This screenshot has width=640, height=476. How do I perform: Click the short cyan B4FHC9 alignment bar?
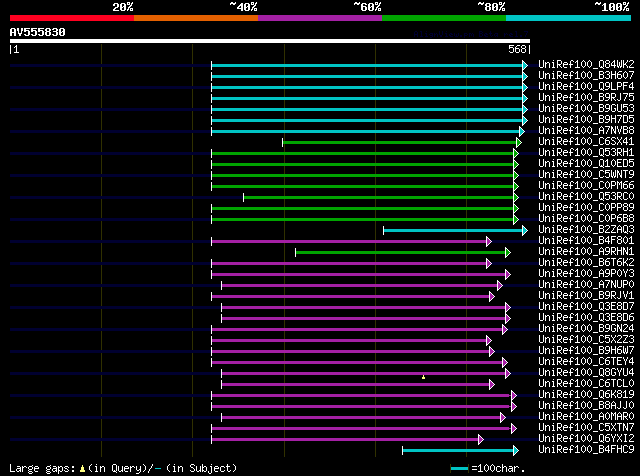coord(460,451)
